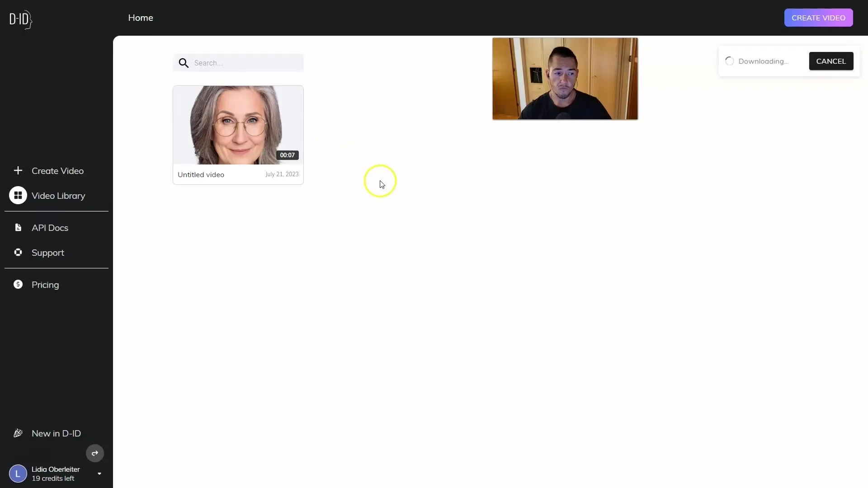Select the Support icon
Image resolution: width=868 pixels, height=488 pixels.
tap(17, 252)
